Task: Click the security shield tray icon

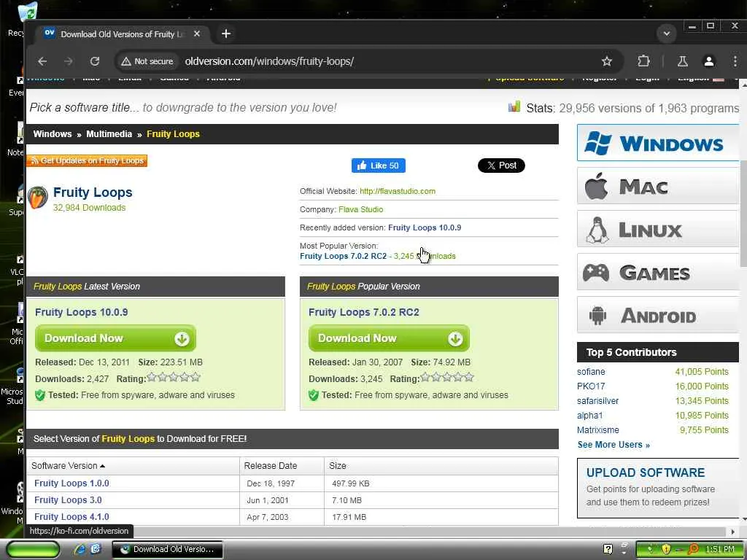Action: [666, 549]
